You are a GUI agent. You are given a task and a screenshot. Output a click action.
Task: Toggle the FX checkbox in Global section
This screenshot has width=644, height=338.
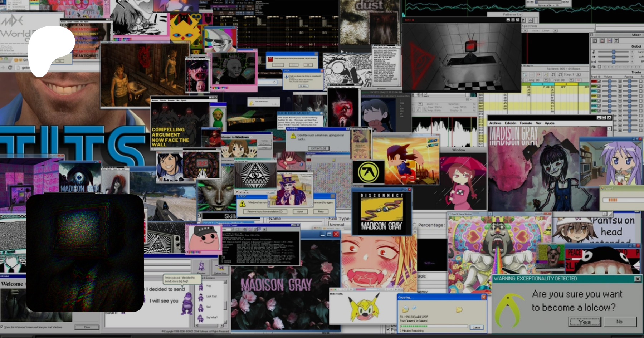tap(599, 67)
